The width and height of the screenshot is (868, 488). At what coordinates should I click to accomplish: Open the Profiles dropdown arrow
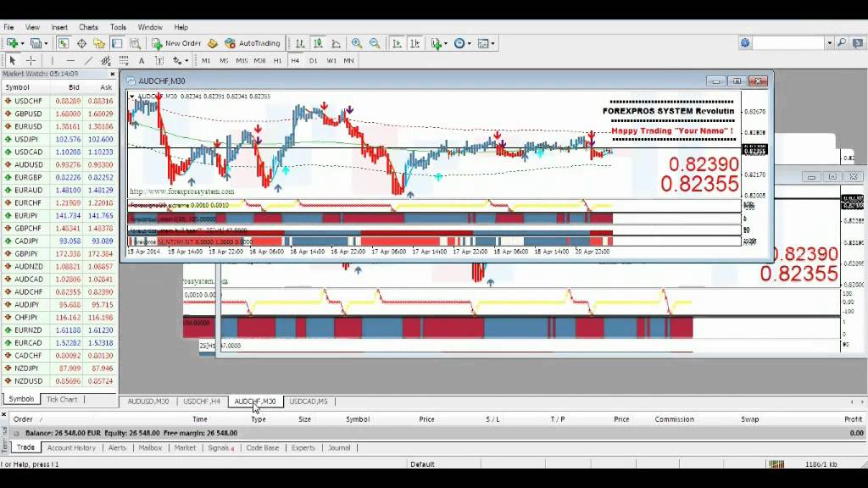click(x=46, y=43)
